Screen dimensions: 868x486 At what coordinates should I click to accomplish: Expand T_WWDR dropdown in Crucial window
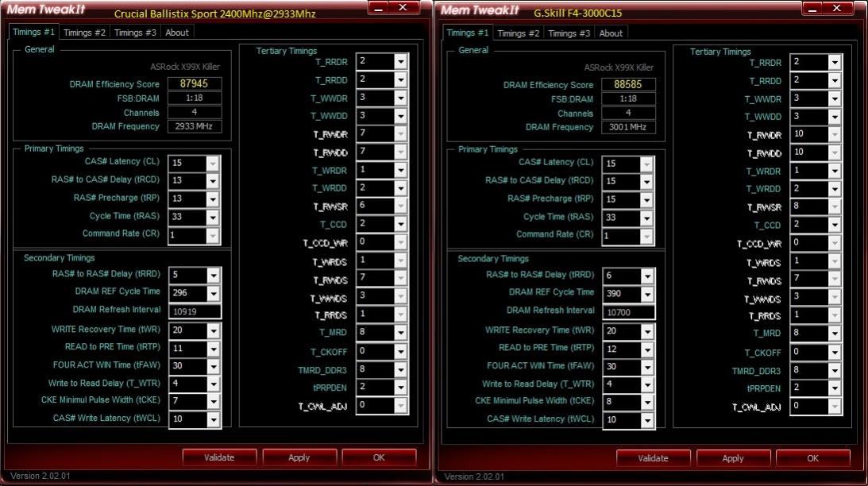401,98
